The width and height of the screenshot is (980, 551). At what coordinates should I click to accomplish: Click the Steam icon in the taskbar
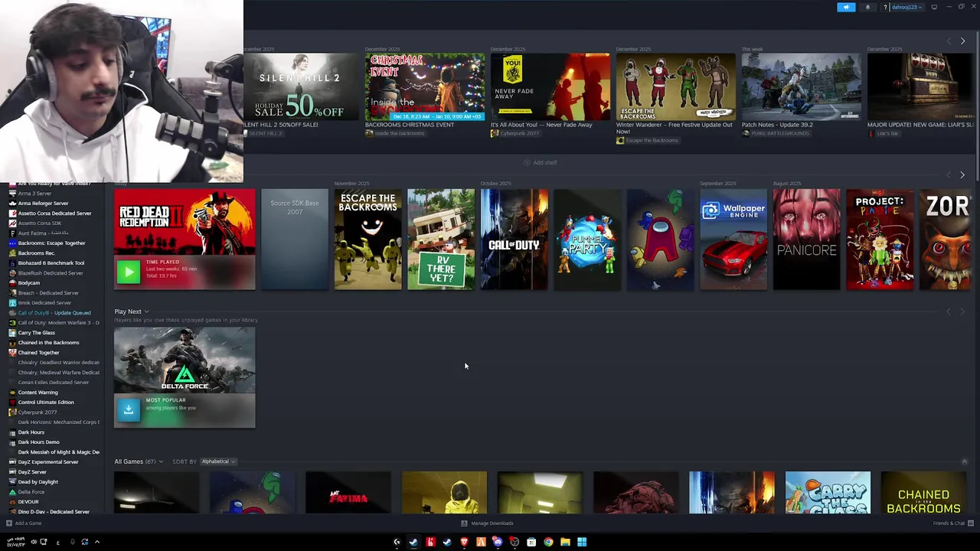tap(413, 542)
